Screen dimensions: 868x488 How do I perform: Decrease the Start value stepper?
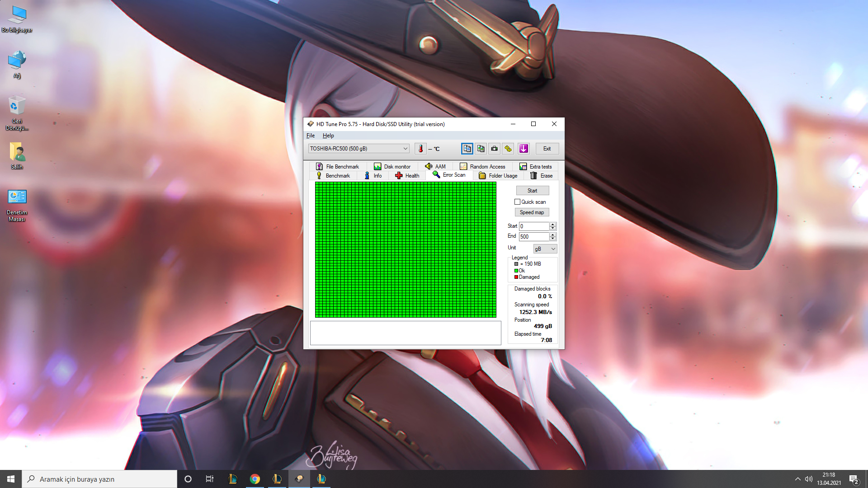(x=552, y=228)
